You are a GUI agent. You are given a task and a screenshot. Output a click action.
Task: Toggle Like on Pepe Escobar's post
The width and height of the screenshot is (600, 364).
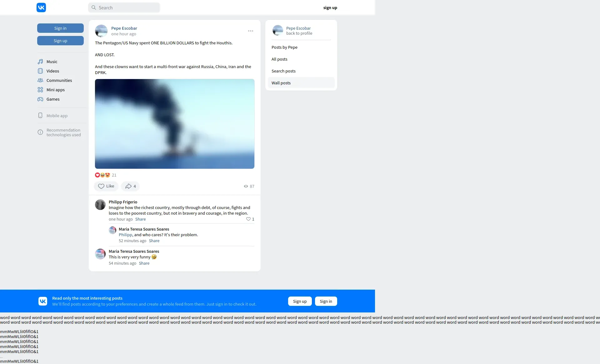click(106, 186)
